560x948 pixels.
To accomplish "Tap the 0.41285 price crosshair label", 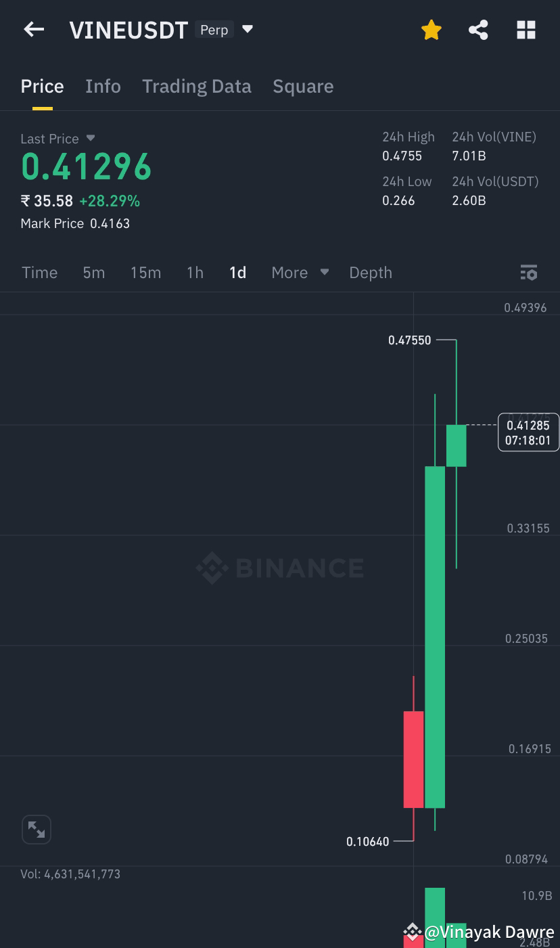I will (528, 432).
